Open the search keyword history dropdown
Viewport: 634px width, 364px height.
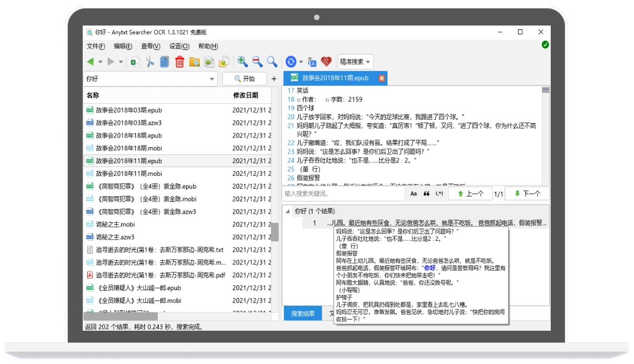pos(213,79)
